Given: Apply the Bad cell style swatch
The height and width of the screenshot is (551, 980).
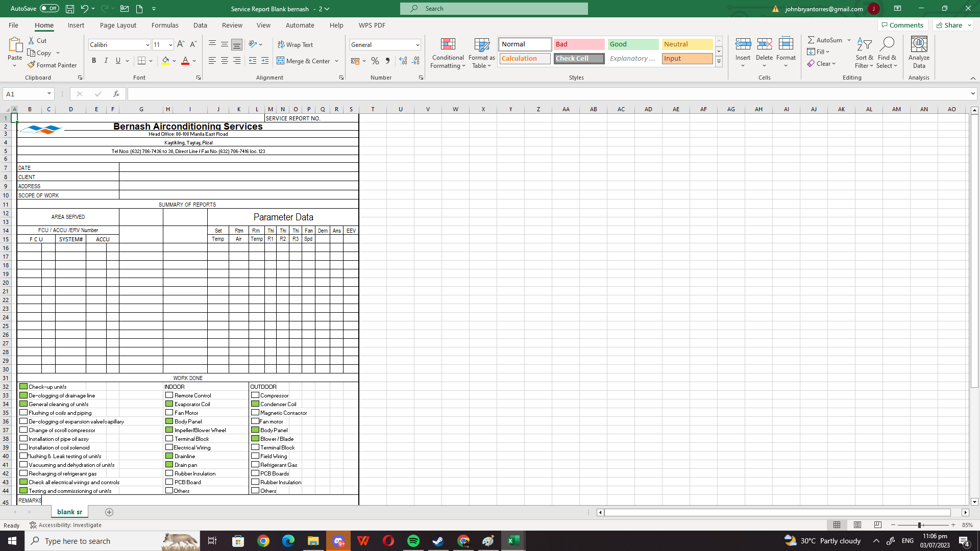Looking at the screenshot, I should [579, 44].
